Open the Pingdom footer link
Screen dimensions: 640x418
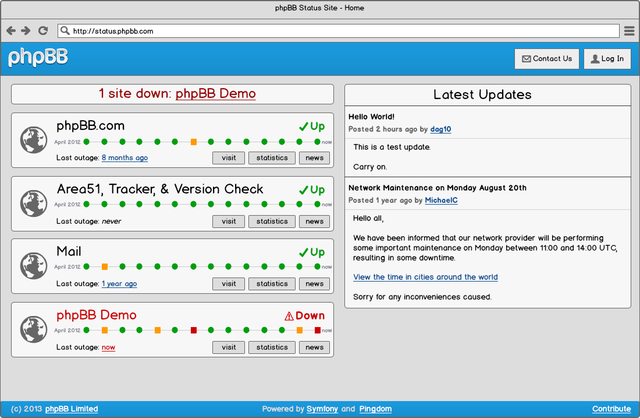(376, 409)
